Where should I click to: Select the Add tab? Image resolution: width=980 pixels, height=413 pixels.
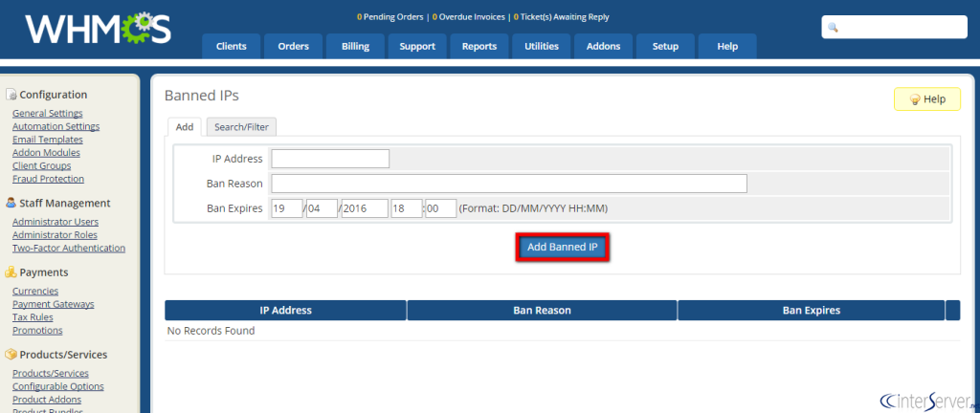coord(185,126)
